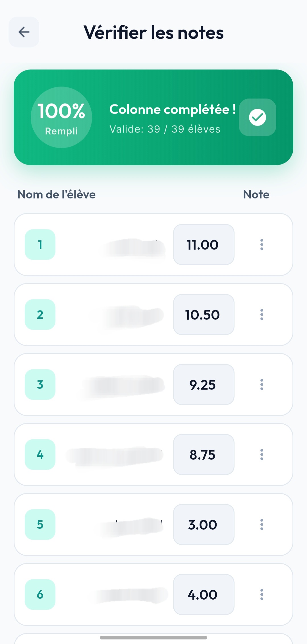The height and width of the screenshot is (644, 307).
Task: Tap the 100% Rempli progress circle
Action: pos(61,117)
